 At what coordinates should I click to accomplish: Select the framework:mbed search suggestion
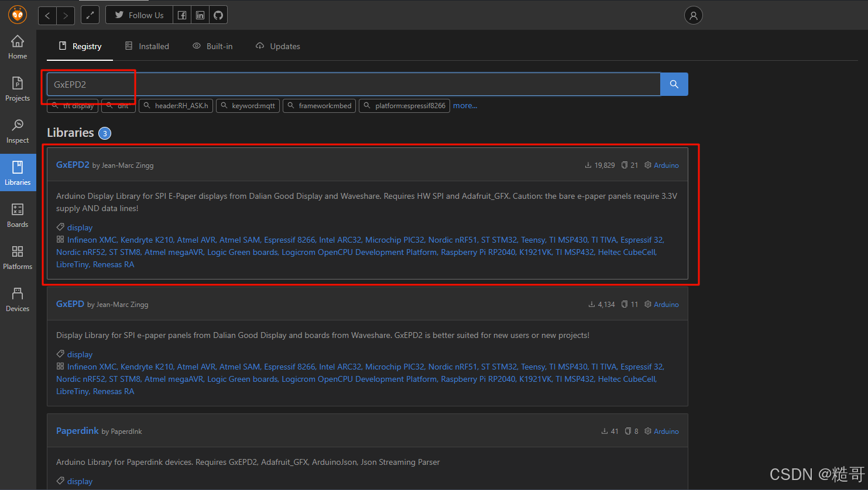pyautogui.click(x=320, y=106)
